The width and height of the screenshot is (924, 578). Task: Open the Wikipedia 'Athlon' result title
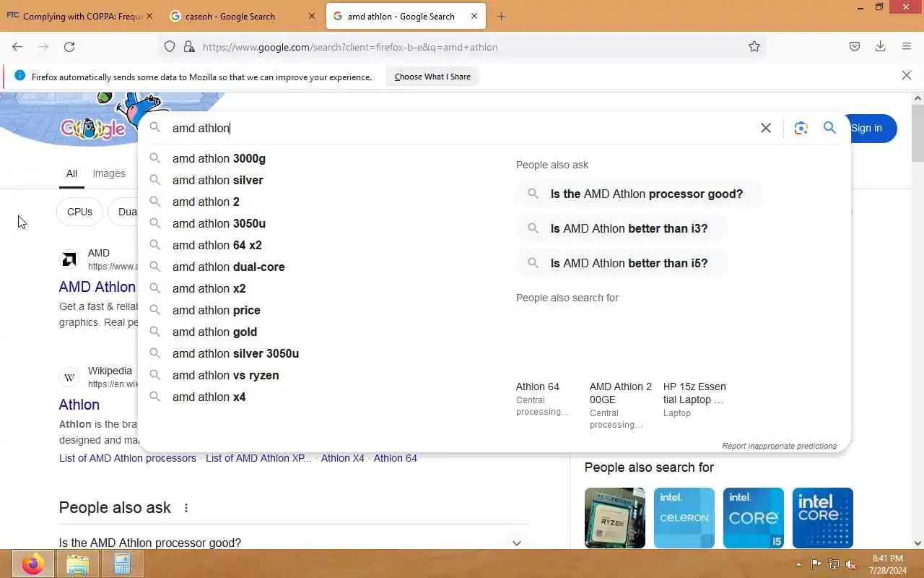(79, 405)
